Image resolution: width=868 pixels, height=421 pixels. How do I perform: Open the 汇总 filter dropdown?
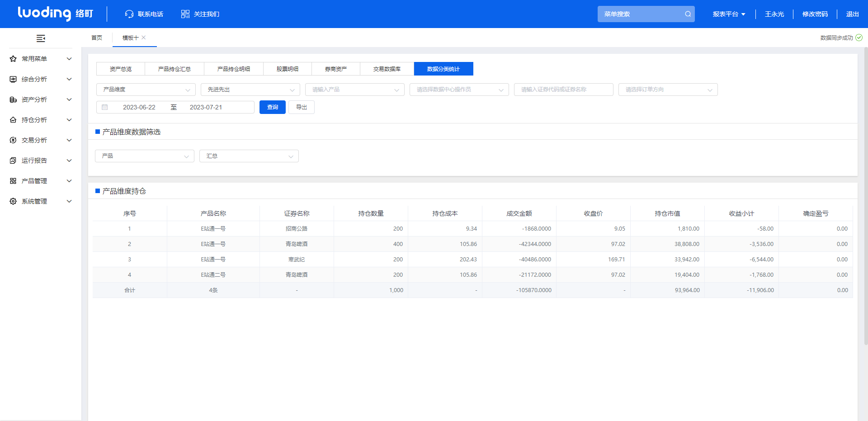249,156
